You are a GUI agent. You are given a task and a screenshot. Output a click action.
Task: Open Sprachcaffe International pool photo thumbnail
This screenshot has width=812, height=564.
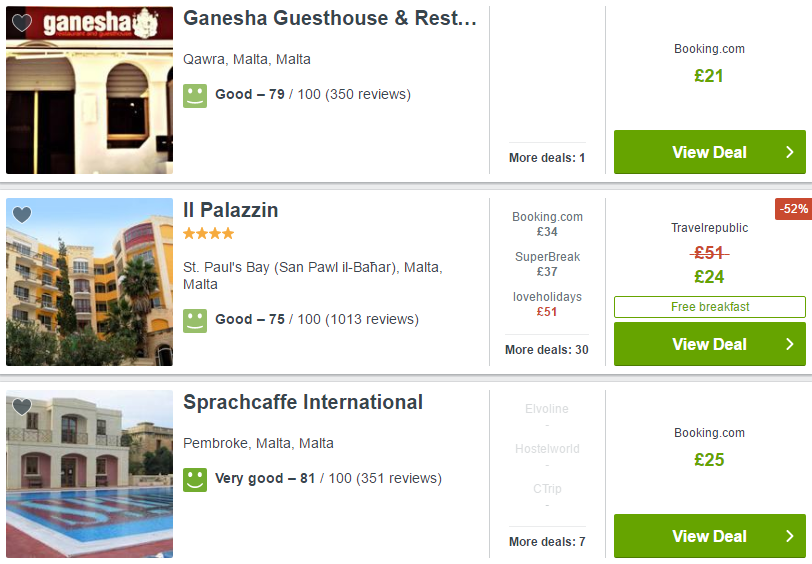[89, 474]
